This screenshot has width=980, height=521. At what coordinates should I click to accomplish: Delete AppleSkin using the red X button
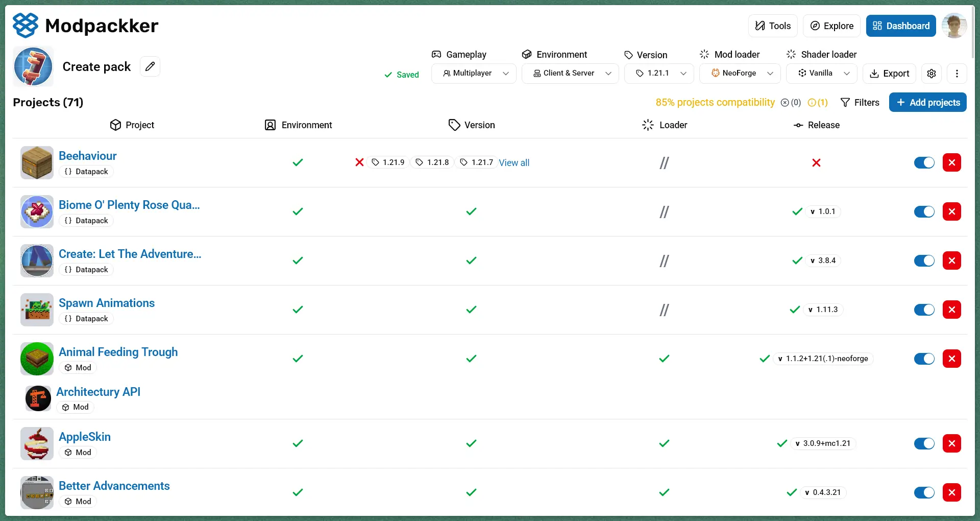point(951,443)
